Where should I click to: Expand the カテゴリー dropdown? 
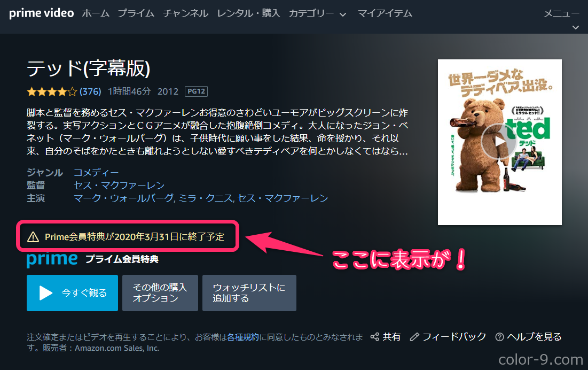pyautogui.click(x=317, y=13)
